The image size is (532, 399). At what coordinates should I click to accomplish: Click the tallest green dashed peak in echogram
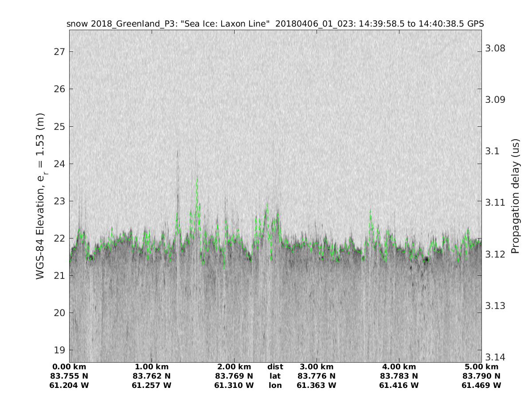pos(197,179)
